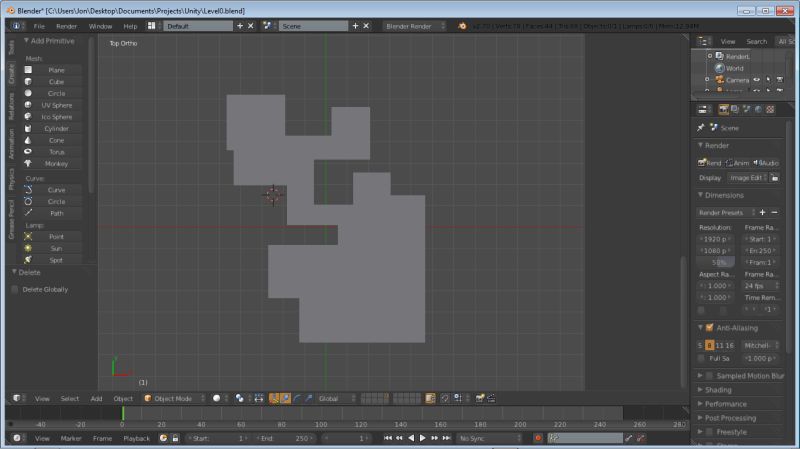Screen dimensions: 800x449
Task: Click the 3D view editor type icon
Action: 17,398
